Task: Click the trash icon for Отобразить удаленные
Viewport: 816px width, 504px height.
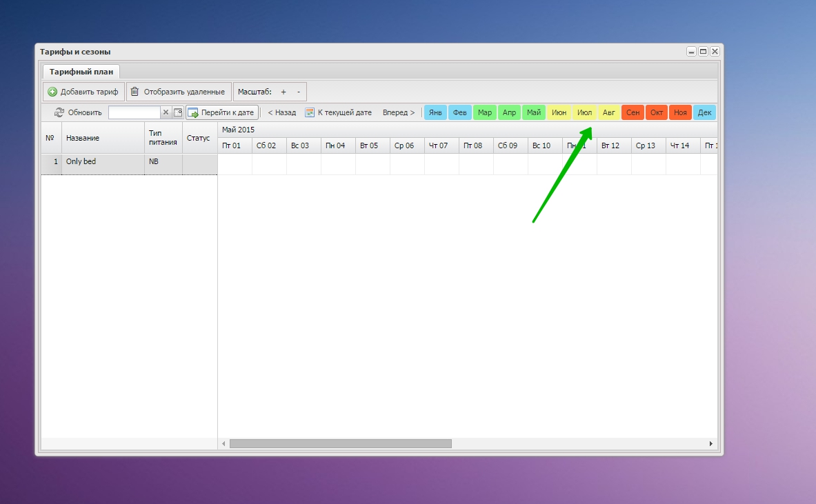Action: tap(135, 92)
